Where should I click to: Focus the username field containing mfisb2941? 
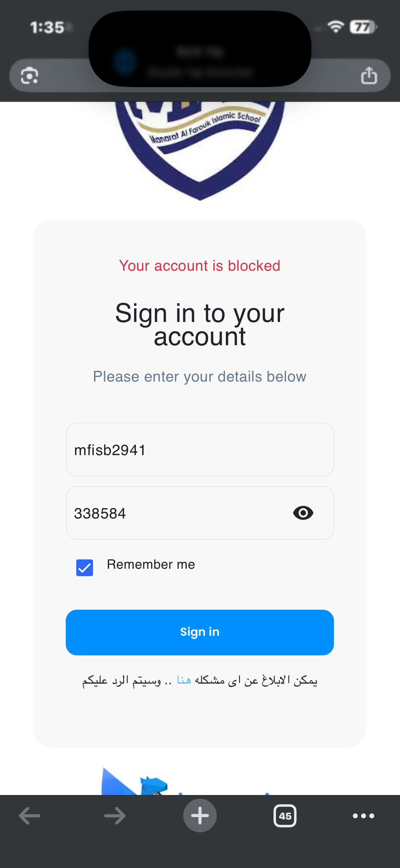click(200, 450)
